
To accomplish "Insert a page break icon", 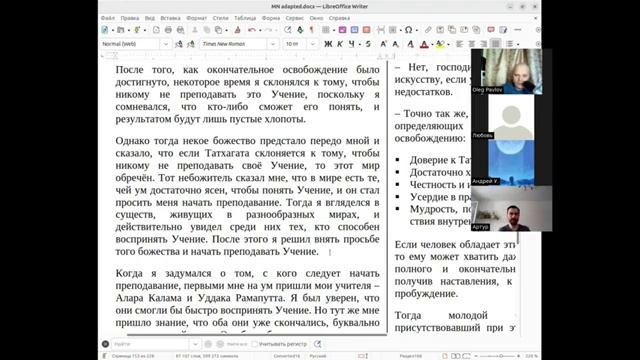I will 381,30.
